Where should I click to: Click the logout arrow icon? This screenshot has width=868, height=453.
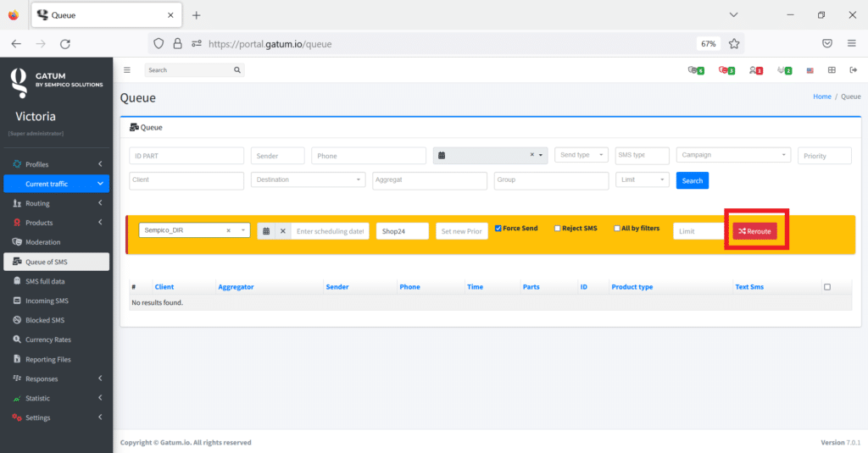point(853,69)
